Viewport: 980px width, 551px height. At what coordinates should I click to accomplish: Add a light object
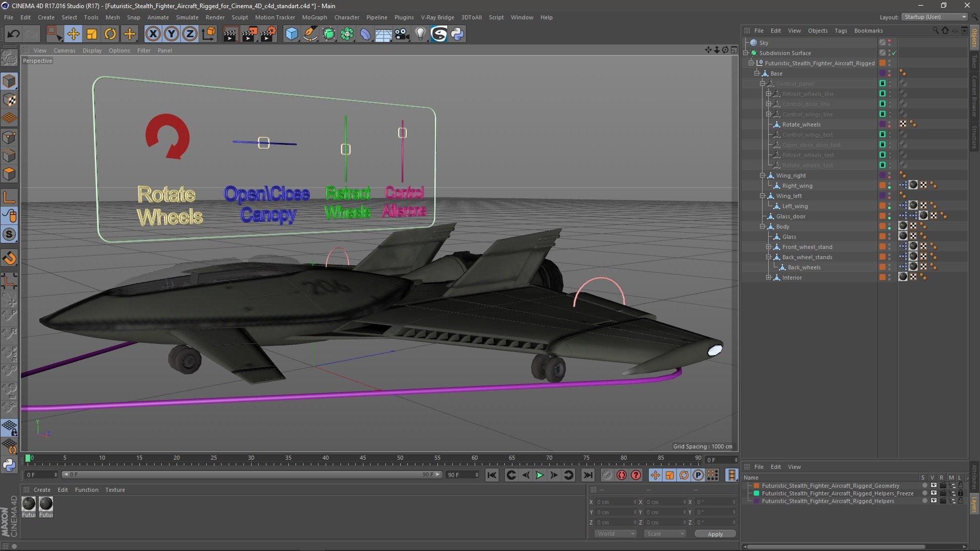421,34
